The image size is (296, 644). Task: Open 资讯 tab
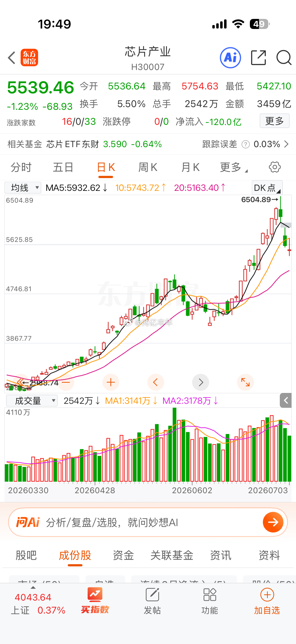point(221,555)
